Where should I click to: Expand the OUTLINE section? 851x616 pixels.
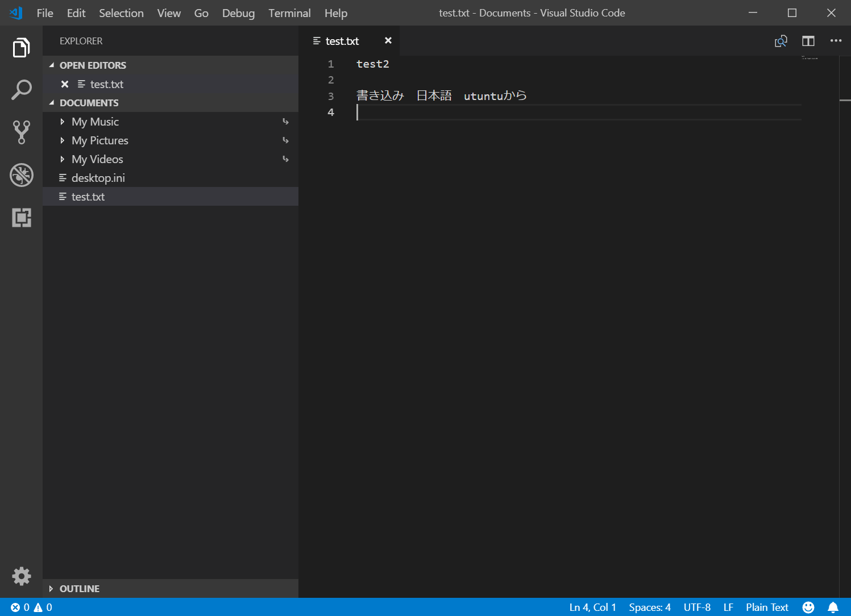[x=79, y=589]
